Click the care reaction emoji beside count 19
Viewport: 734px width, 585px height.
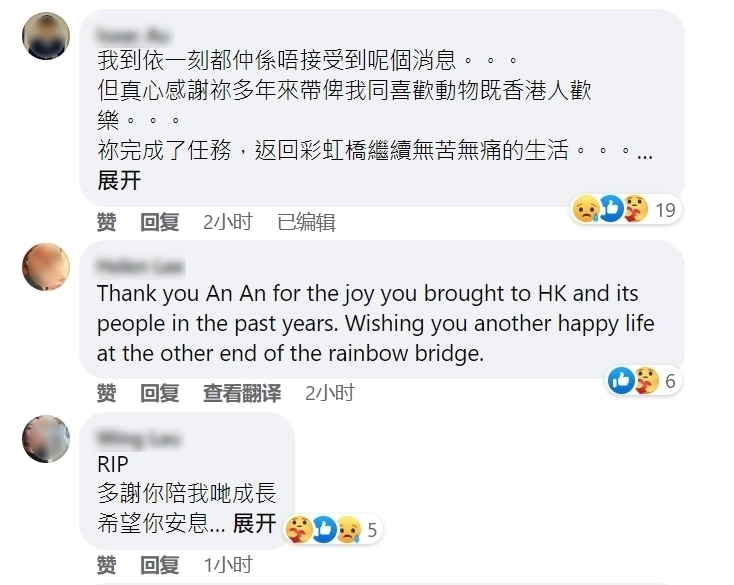tap(635, 209)
